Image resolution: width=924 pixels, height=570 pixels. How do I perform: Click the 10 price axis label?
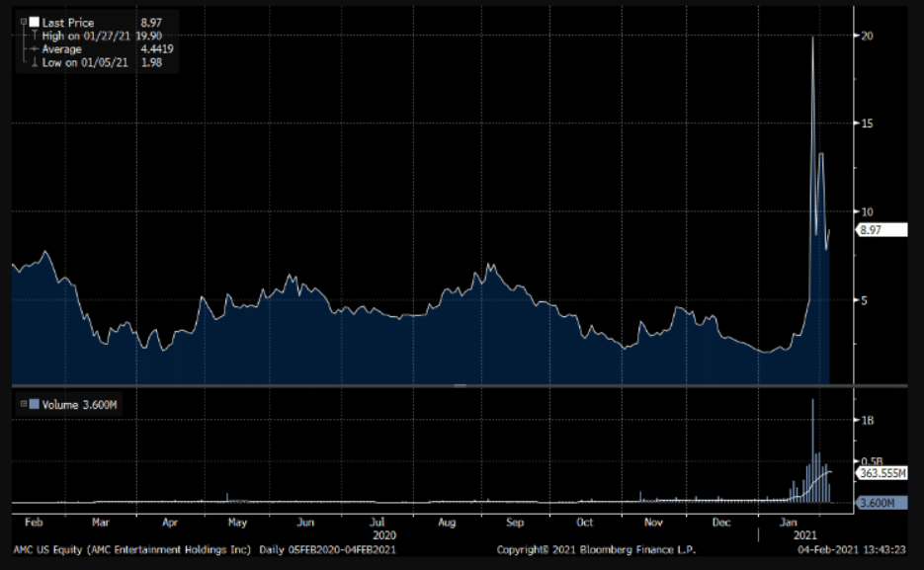(x=867, y=212)
